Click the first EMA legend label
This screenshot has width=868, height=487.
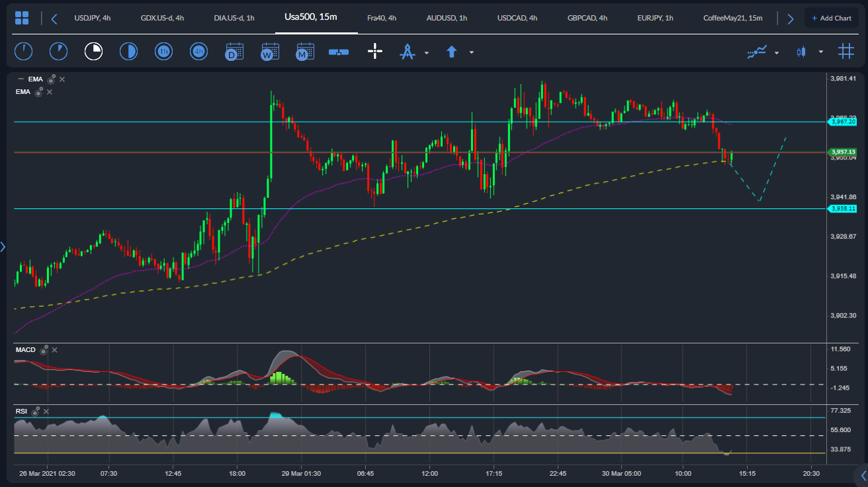point(36,79)
